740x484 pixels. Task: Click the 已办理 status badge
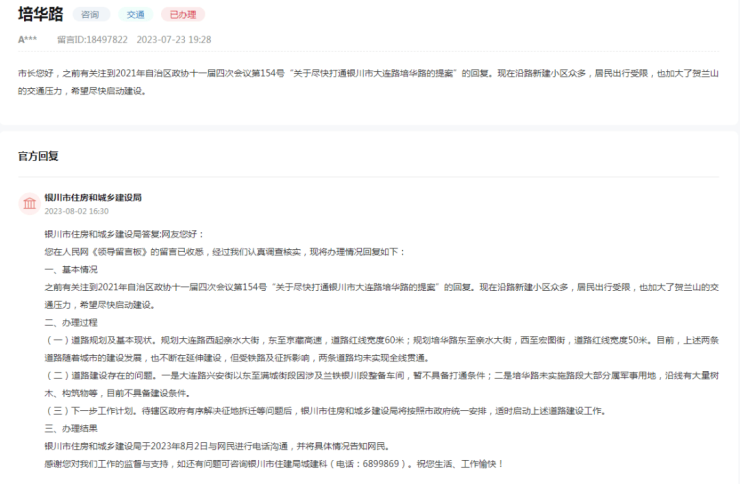pos(183,15)
